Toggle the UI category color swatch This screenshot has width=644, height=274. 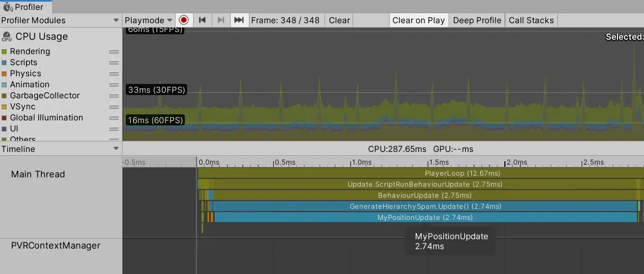[x=4, y=129]
